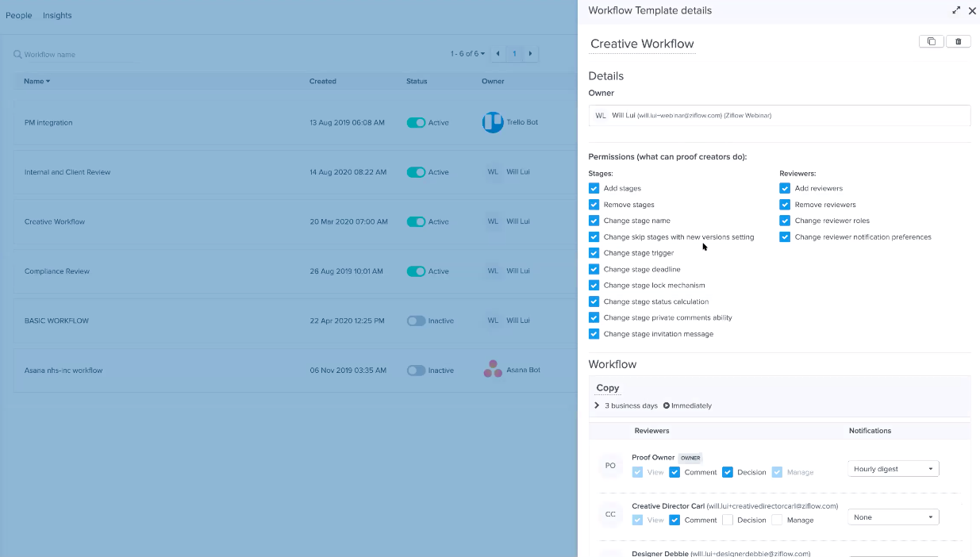Screen dimensions: 980x557
Task: Open the None notifications dropdown
Action: [893, 517]
